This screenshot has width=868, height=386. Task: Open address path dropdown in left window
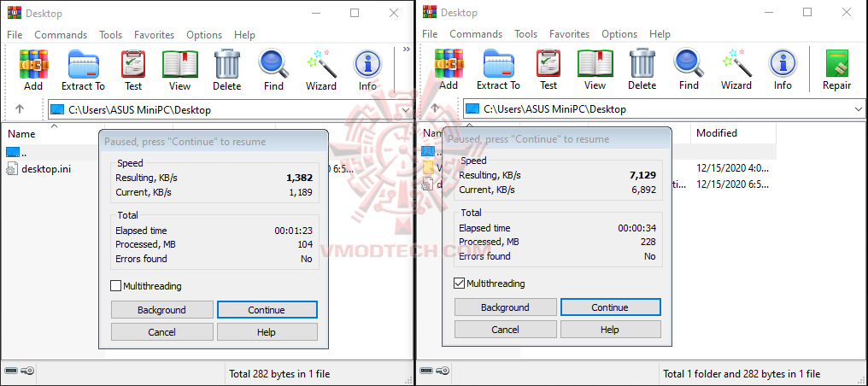407,109
